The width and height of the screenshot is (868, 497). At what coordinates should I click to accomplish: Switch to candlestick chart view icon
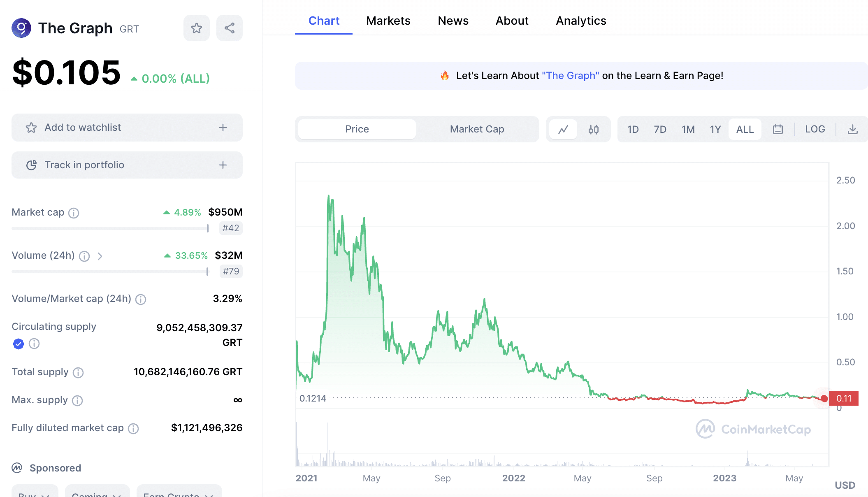(x=593, y=129)
